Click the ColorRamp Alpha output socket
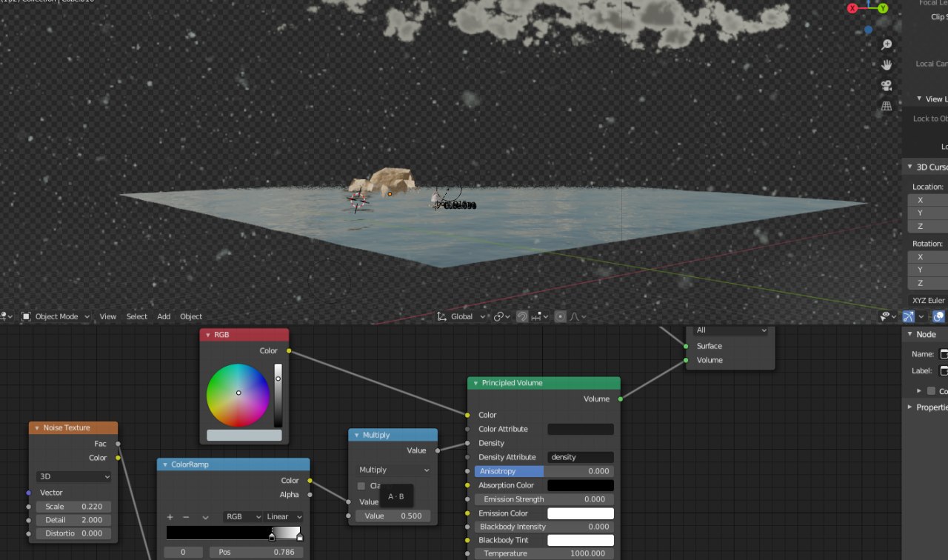 pyautogui.click(x=310, y=495)
